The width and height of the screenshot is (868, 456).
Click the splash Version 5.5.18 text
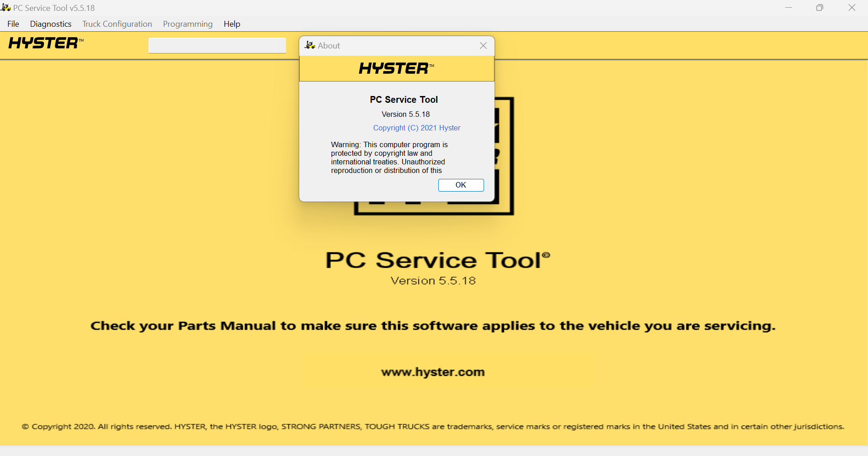point(433,281)
